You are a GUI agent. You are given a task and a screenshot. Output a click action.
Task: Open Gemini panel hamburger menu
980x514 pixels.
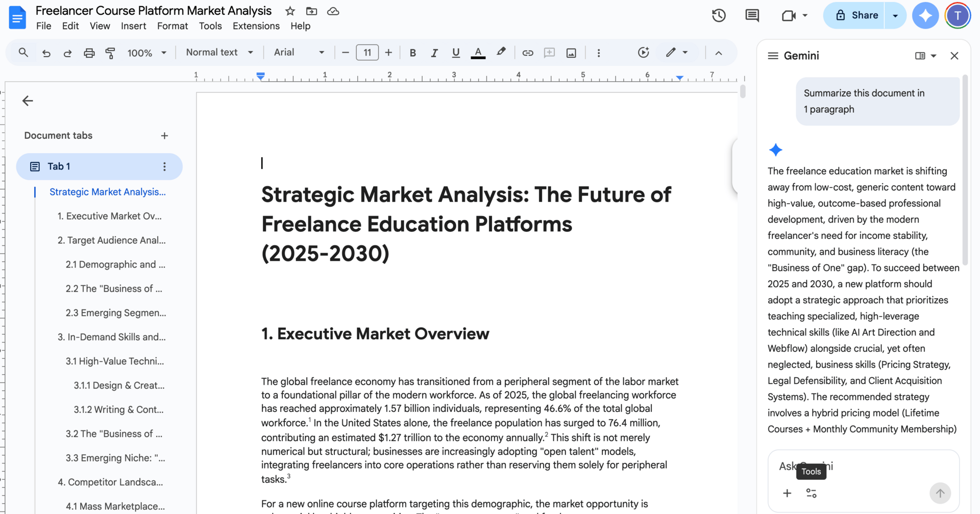773,56
